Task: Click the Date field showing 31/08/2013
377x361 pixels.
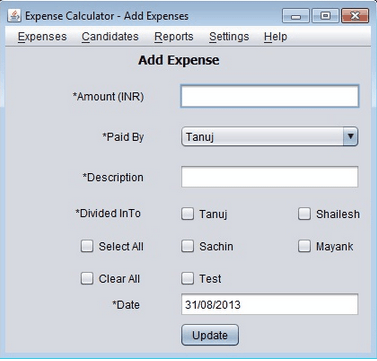Action: [x=269, y=304]
